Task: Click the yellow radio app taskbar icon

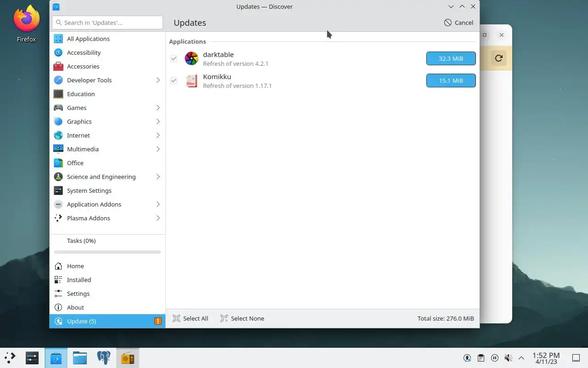Action: tap(128, 357)
